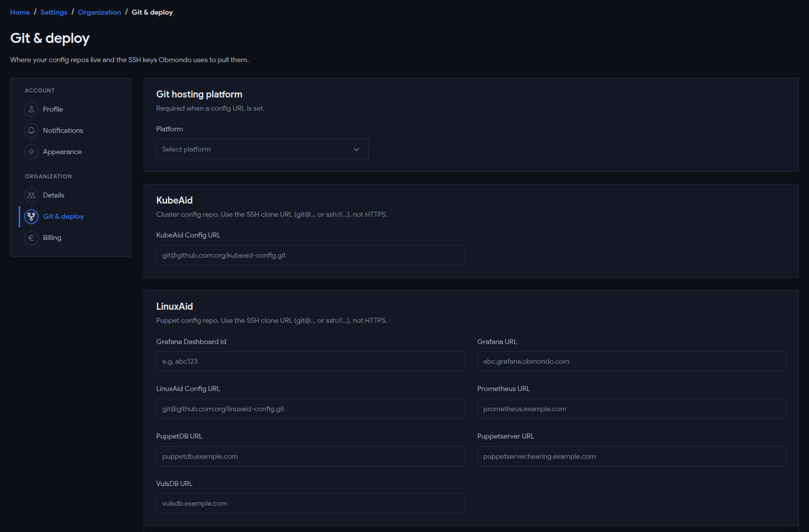Viewport: 809px width, 532px height.
Task: Click the Grafana Dashboard Id label
Action: (x=191, y=342)
